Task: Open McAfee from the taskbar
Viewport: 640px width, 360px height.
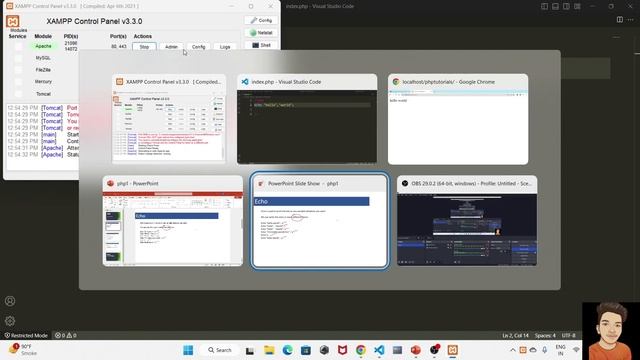Action: pos(342,350)
